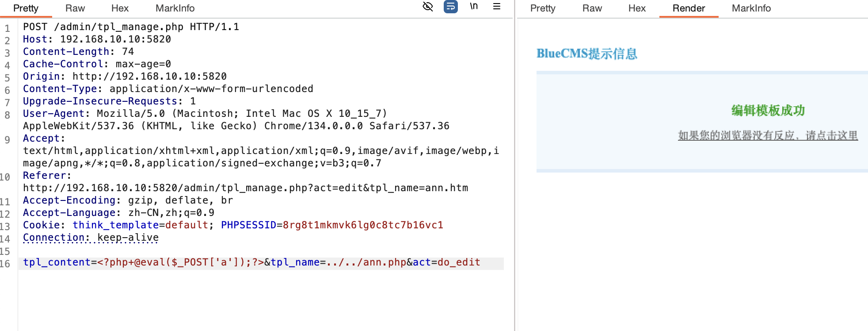The image size is (868, 331).
Task: Click the 编辑模板成功 message text
Action: coord(768,110)
